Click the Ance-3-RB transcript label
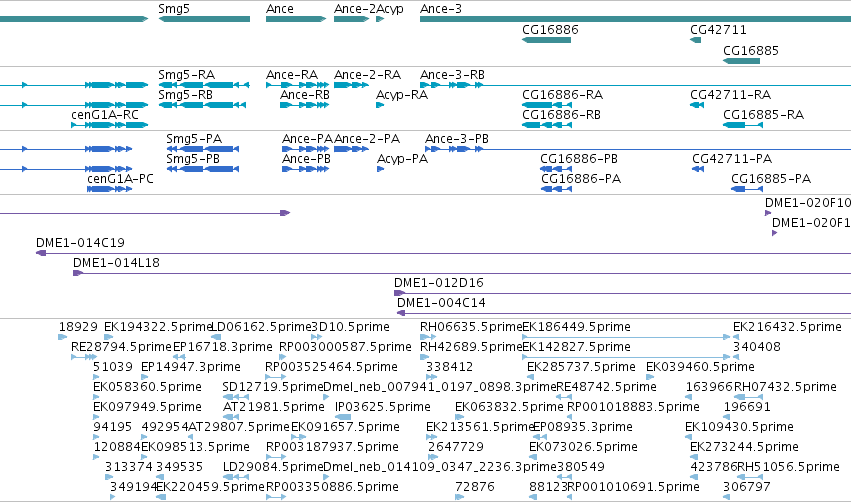851x502 pixels. point(452,74)
